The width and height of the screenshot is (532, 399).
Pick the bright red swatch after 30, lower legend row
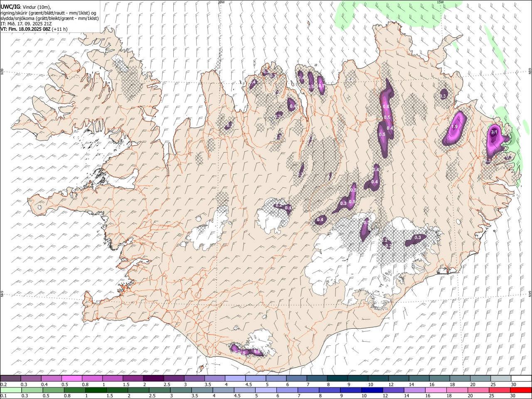tap(521, 390)
